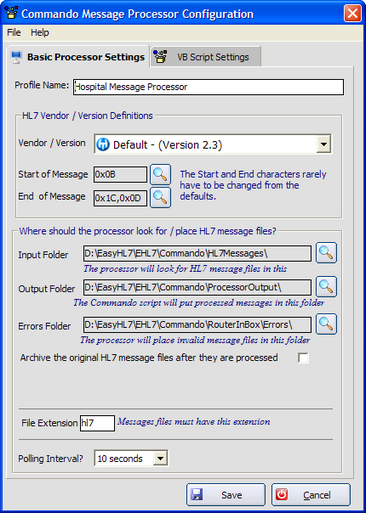This screenshot has height=513, width=366.
Task: Close the configuration window
Action: [352, 14]
